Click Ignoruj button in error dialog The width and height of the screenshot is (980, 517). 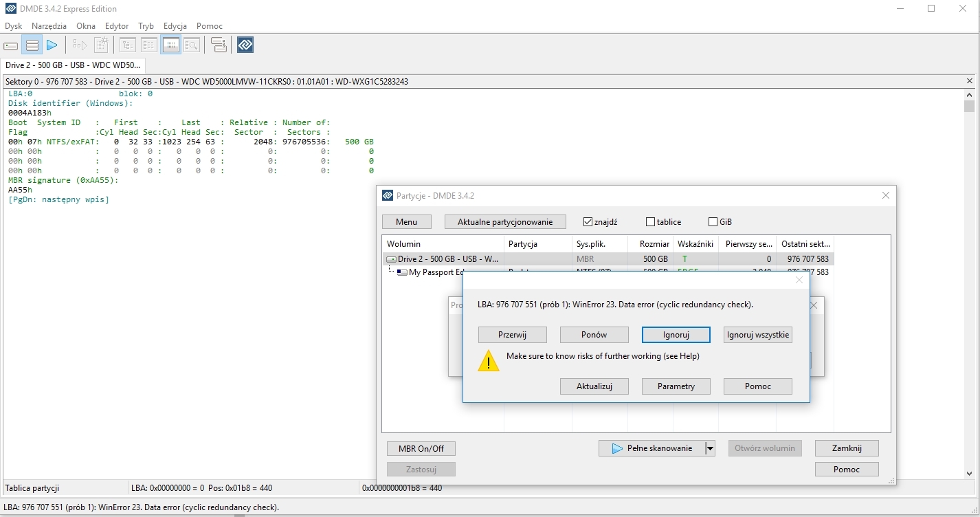click(676, 335)
